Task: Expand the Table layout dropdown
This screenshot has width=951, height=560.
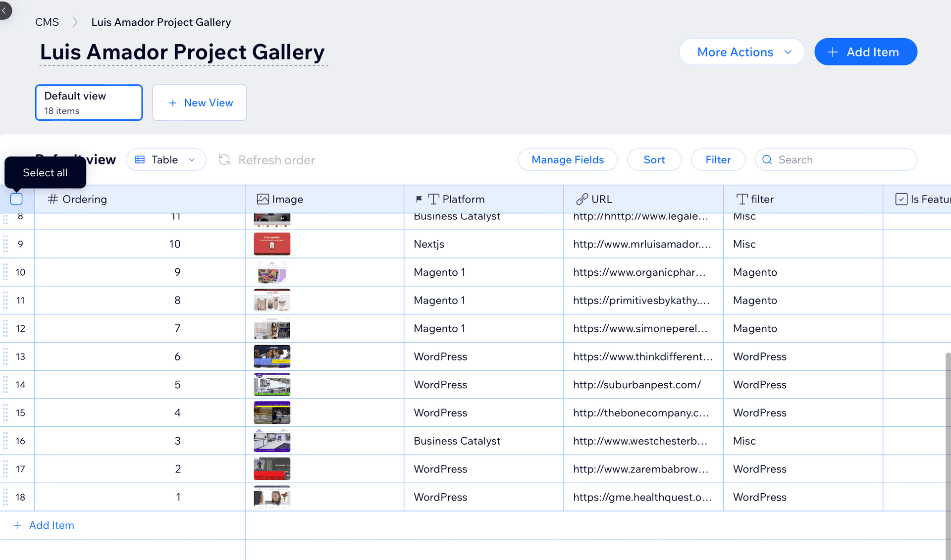Action: click(166, 159)
